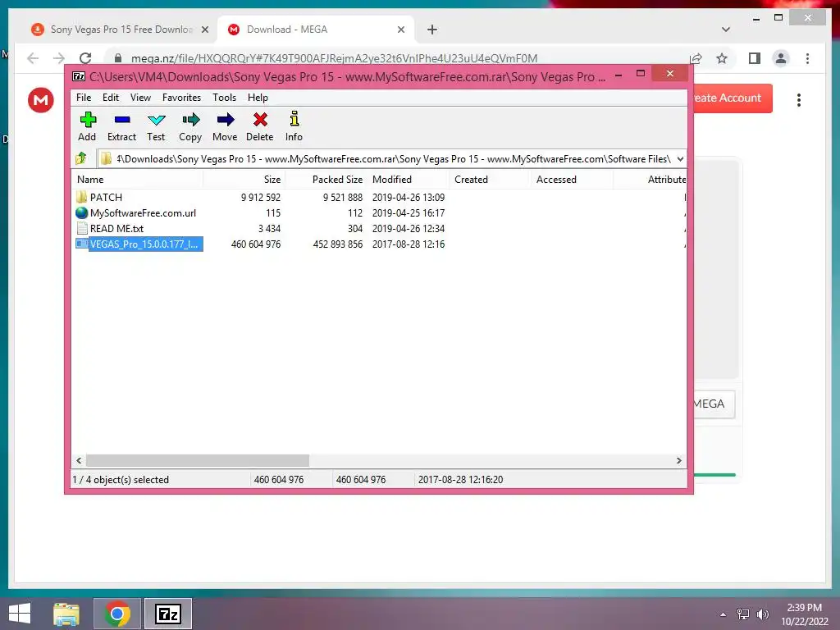Image resolution: width=840 pixels, height=630 pixels.
Task: Click the 7-Zip taskbar icon
Action: pos(168,614)
